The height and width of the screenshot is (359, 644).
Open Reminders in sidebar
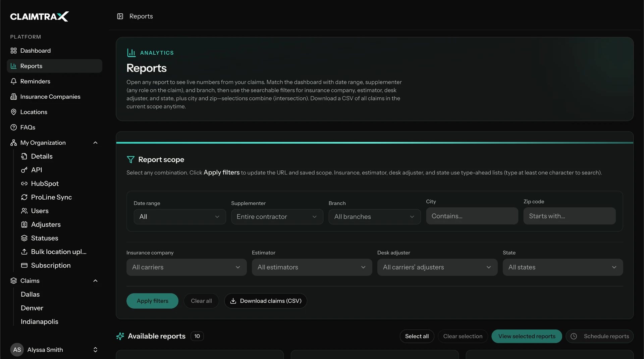[x=54, y=81]
